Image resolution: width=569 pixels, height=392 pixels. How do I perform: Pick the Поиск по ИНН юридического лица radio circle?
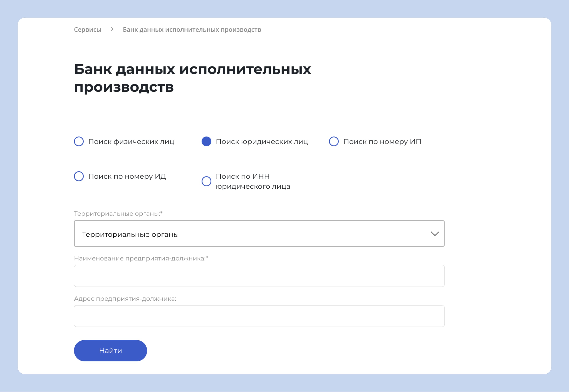[x=206, y=181]
